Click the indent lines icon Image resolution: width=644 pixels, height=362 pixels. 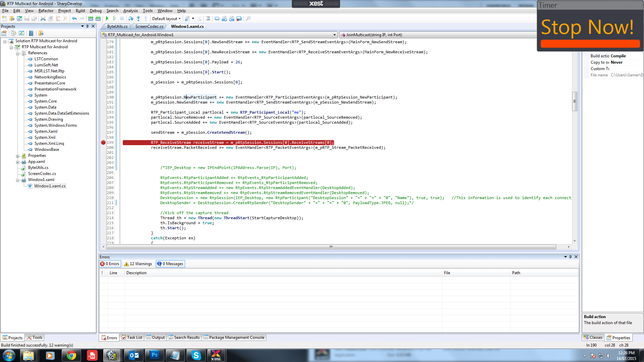(x=208, y=18)
